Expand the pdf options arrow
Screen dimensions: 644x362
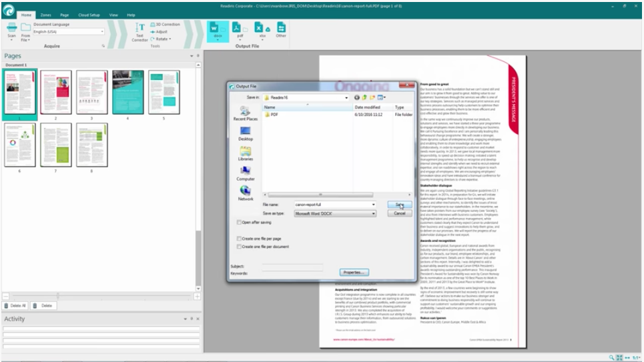240,40
